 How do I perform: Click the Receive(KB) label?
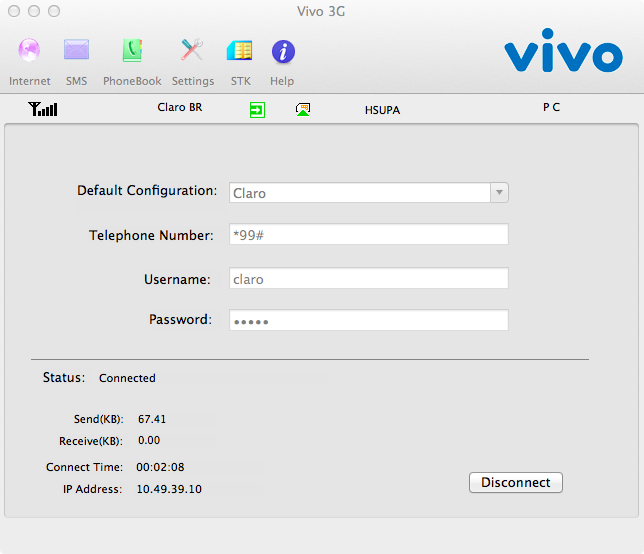point(91,441)
